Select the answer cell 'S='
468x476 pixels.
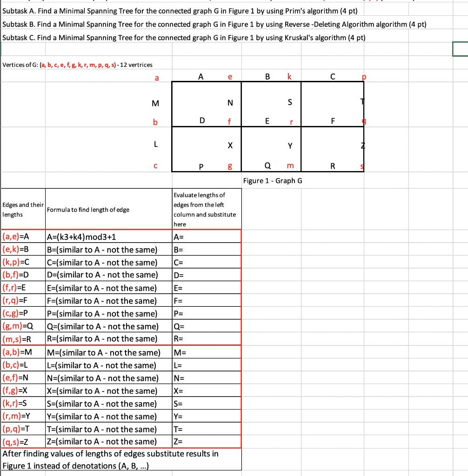coord(207,403)
